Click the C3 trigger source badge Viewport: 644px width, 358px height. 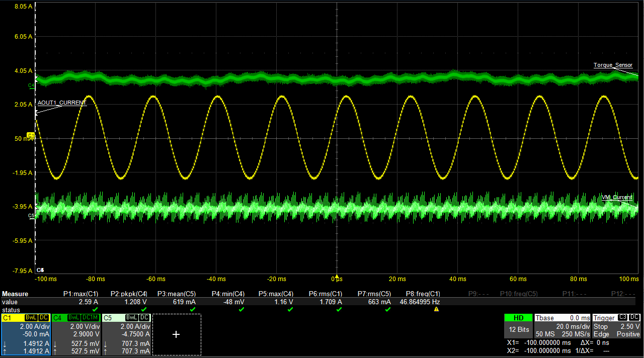click(x=622, y=318)
